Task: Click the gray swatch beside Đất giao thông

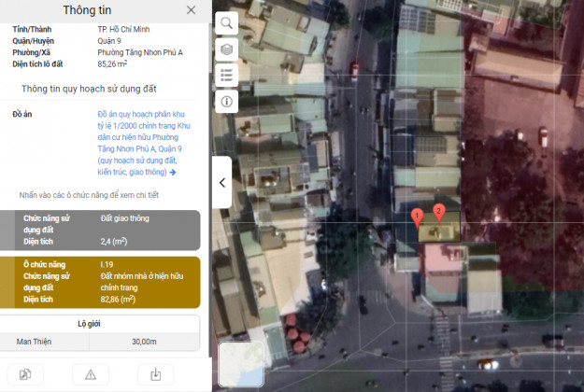Action: point(7,230)
